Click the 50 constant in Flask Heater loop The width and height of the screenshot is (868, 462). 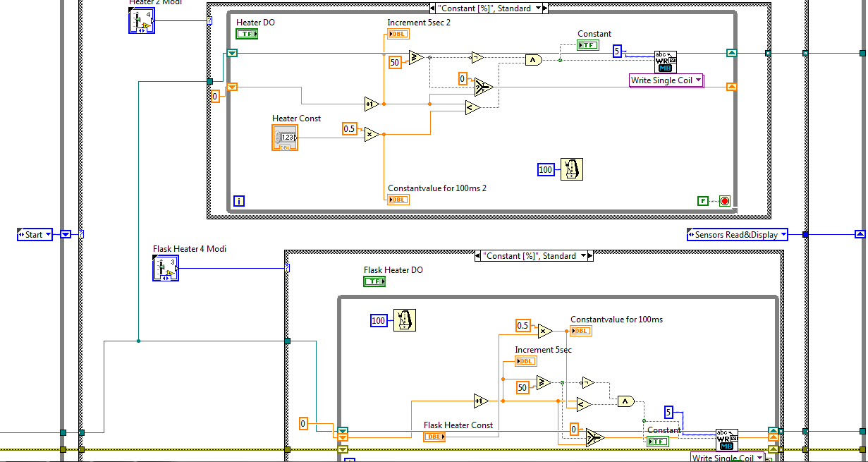tap(522, 387)
